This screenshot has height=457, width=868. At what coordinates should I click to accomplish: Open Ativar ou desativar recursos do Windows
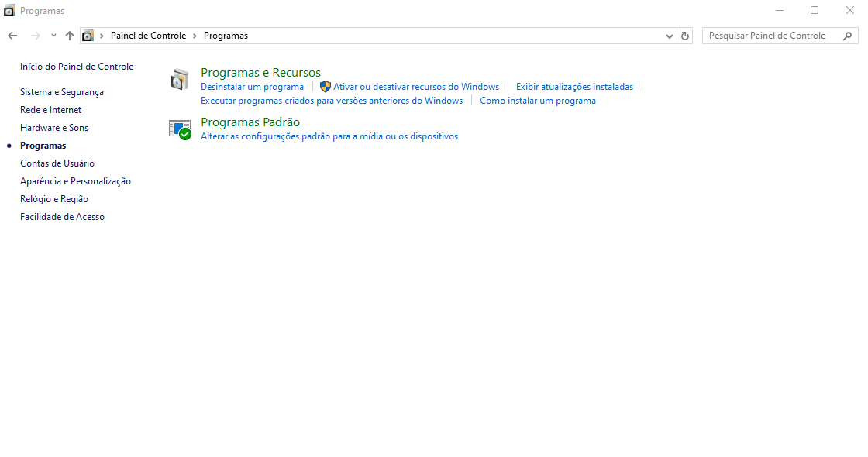pyautogui.click(x=415, y=87)
